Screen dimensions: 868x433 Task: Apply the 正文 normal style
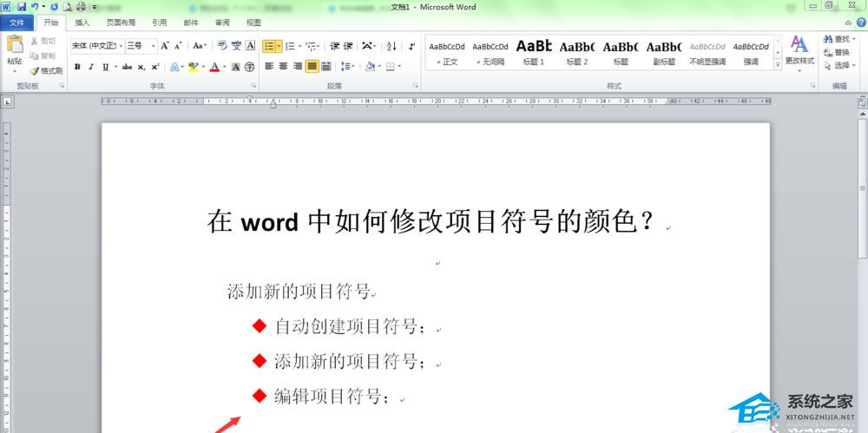(x=447, y=53)
